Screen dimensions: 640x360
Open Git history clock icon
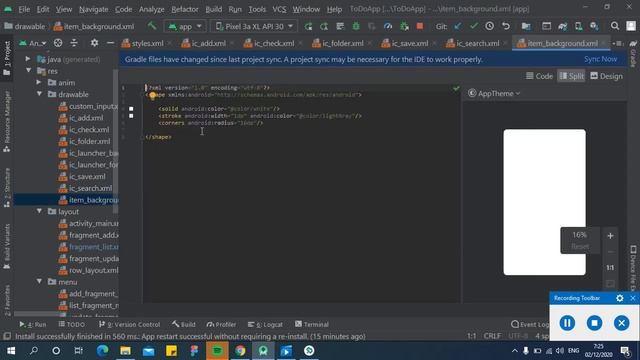click(489, 27)
